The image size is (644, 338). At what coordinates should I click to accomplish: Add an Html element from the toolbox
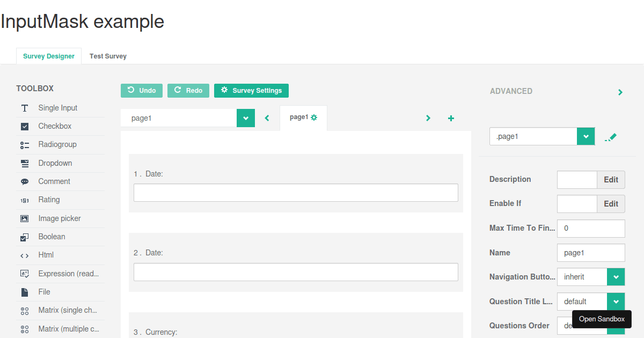(46, 255)
